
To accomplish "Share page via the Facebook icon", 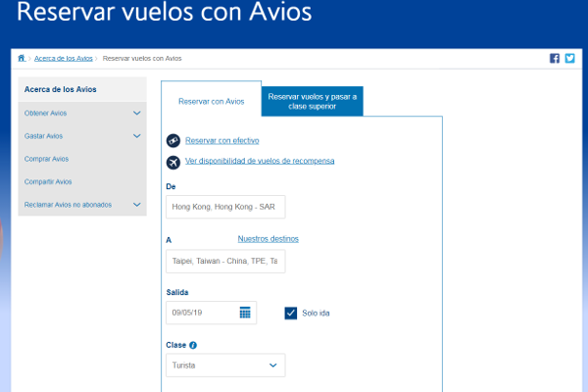I will pyautogui.click(x=555, y=58).
